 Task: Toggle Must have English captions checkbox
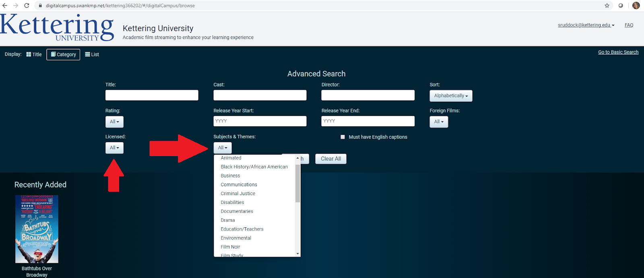point(343,137)
